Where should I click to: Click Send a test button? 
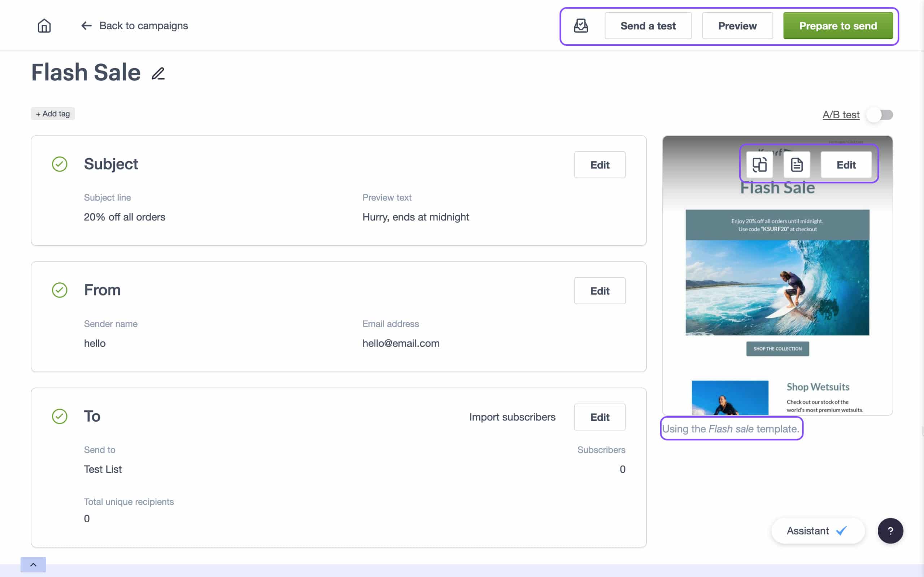(x=648, y=26)
